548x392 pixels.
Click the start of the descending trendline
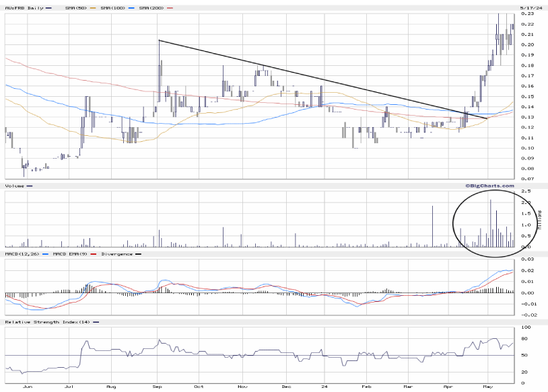click(x=159, y=40)
